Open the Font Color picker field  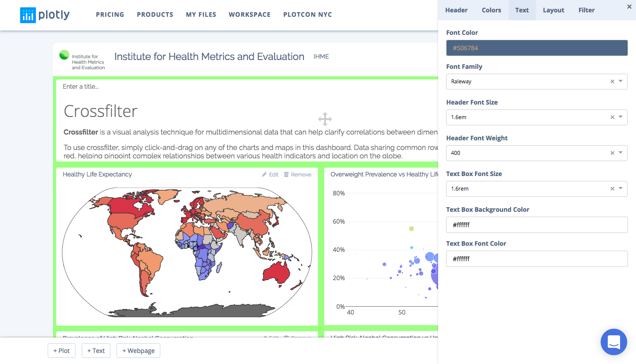click(x=537, y=48)
